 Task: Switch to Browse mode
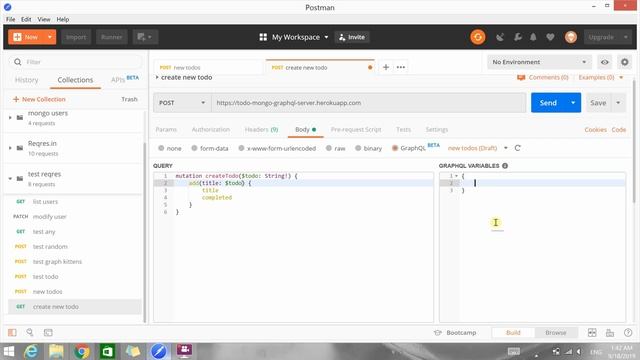click(x=556, y=333)
